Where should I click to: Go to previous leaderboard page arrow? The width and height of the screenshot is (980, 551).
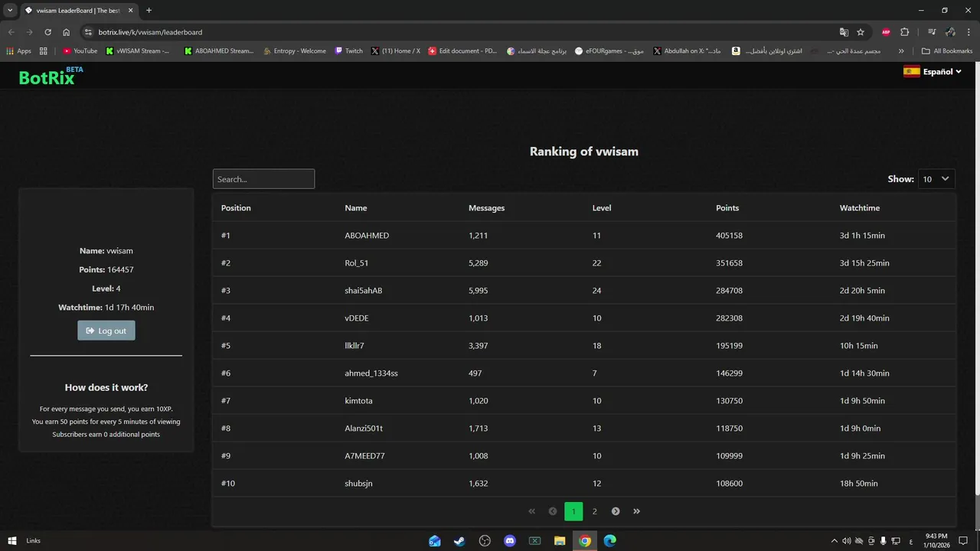(x=553, y=511)
